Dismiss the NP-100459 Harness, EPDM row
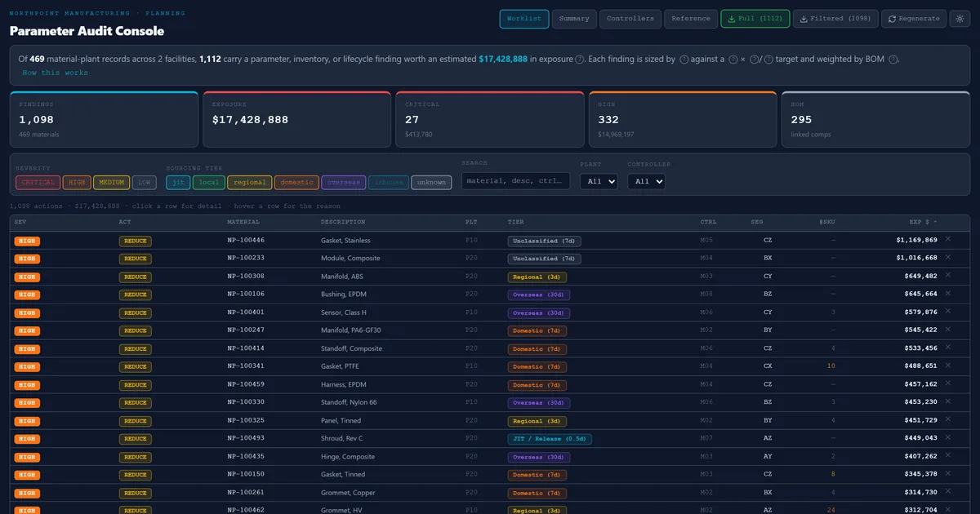This screenshot has height=514, width=980. [x=948, y=383]
